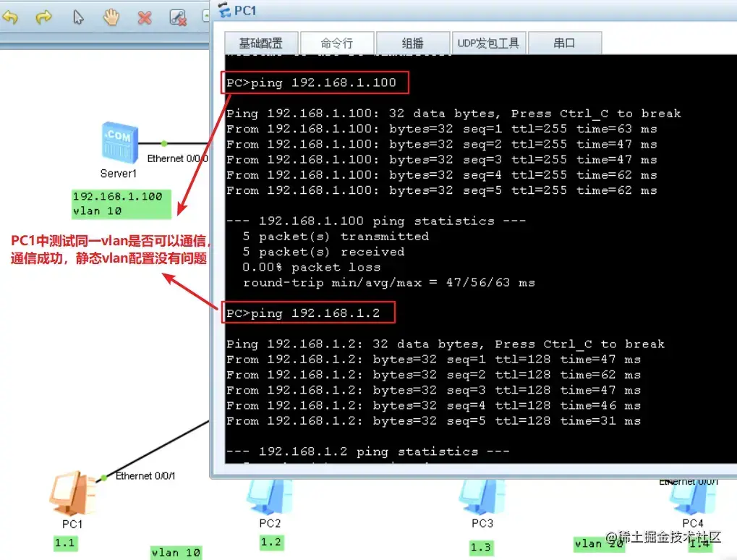Click the Server1 name label

tap(119, 174)
